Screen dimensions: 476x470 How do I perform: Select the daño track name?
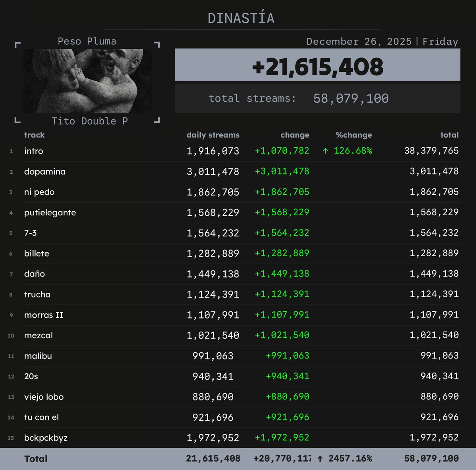click(x=35, y=274)
